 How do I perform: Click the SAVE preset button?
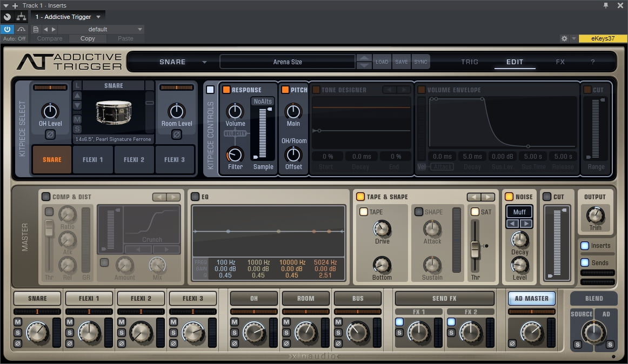coord(402,62)
